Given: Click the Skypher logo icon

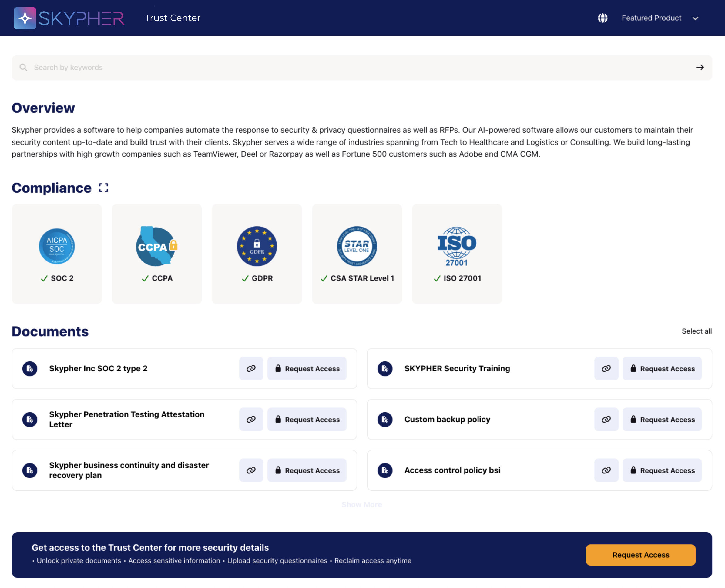Looking at the screenshot, I should pyautogui.click(x=25, y=18).
